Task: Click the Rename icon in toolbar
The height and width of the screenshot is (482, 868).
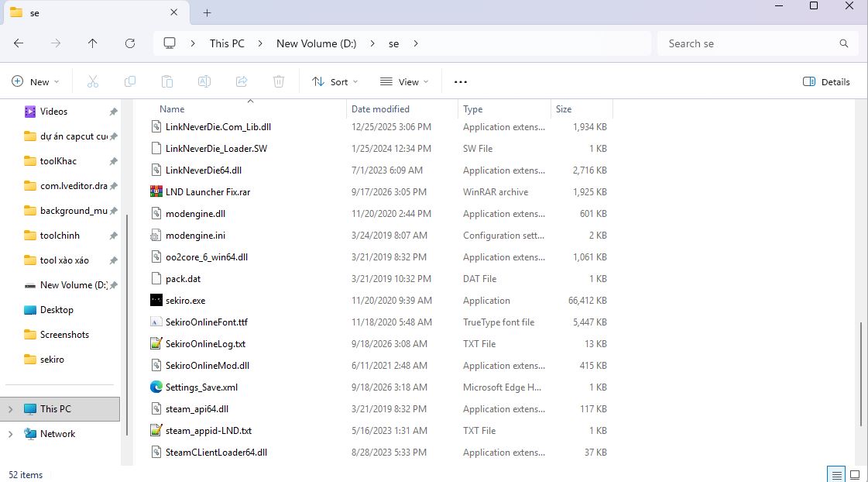Action: point(204,81)
